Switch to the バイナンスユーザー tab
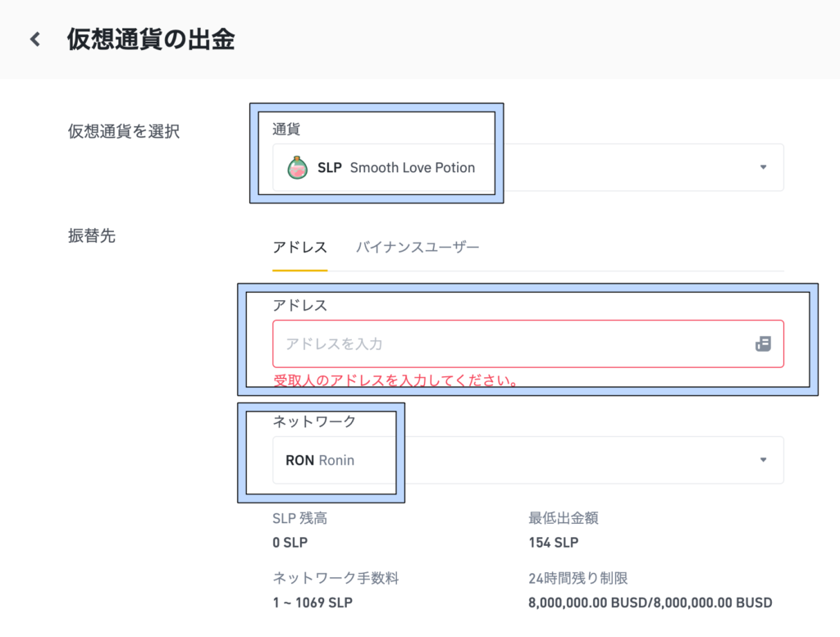Viewport: 840px width, 637px height. click(x=418, y=248)
